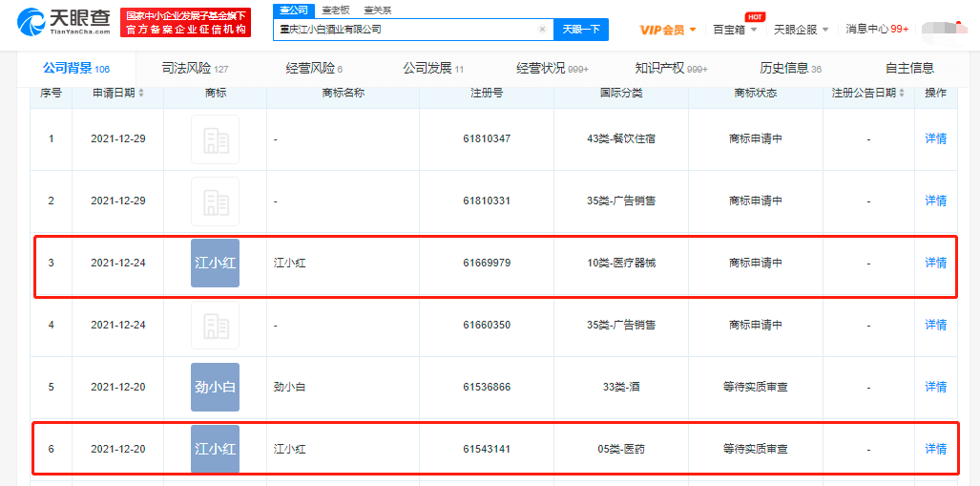The height and width of the screenshot is (486, 980).
Task: Switch to 公司发展 tab
Action: [433, 68]
